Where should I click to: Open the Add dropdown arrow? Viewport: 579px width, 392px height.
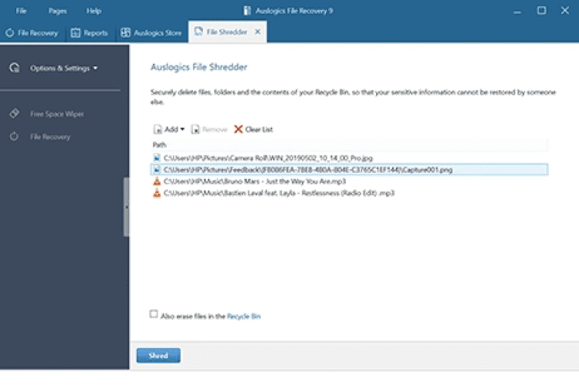coord(182,129)
